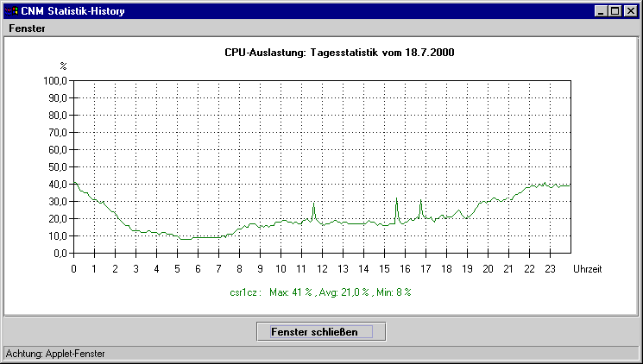Click hour '23' on the x-axis

point(550,269)
